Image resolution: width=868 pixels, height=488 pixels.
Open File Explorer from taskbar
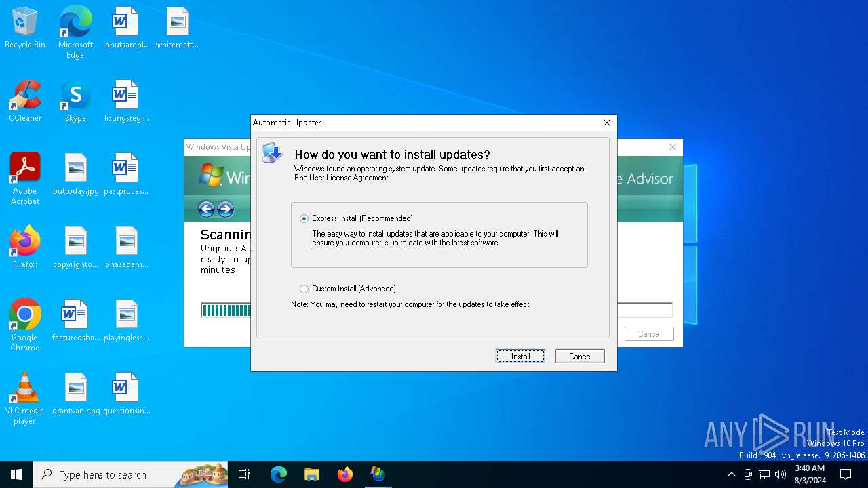click(311, 474)
